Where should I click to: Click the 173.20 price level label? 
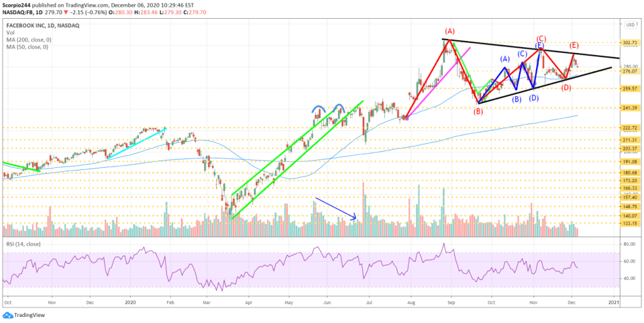[x=630, y=181]
